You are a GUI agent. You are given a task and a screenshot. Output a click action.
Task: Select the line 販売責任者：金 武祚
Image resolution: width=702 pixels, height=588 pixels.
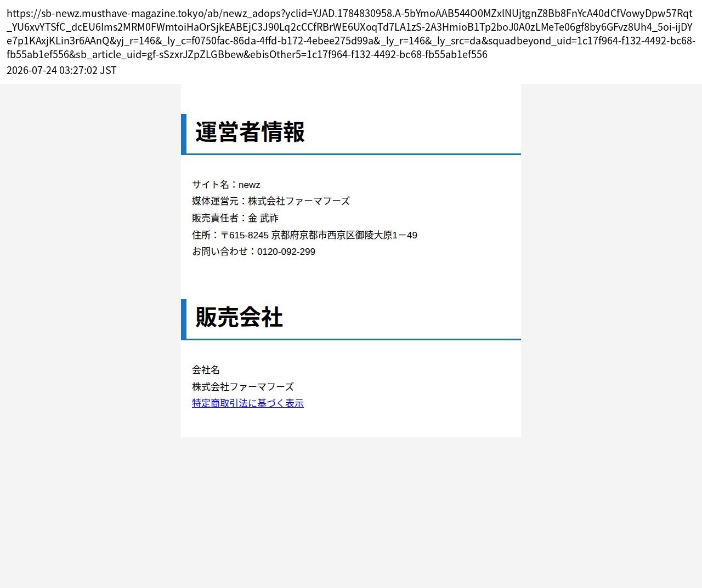coord(235,218)
